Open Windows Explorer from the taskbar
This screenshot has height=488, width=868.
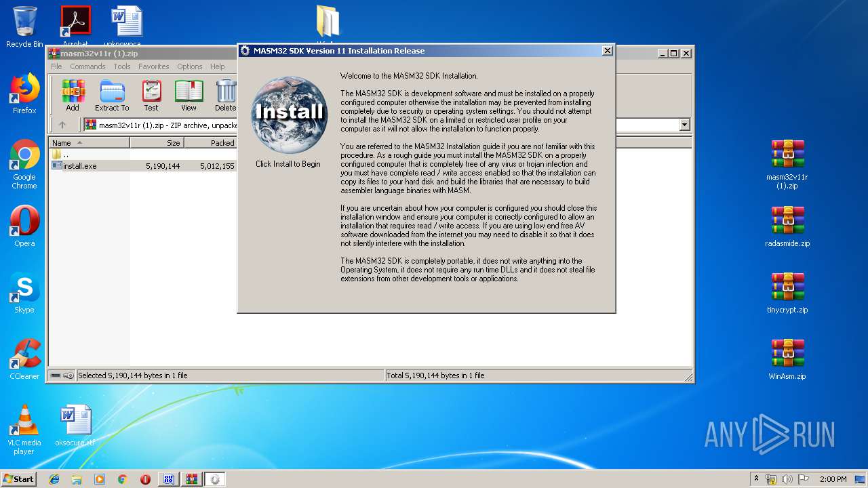click(x=77, y=479)
